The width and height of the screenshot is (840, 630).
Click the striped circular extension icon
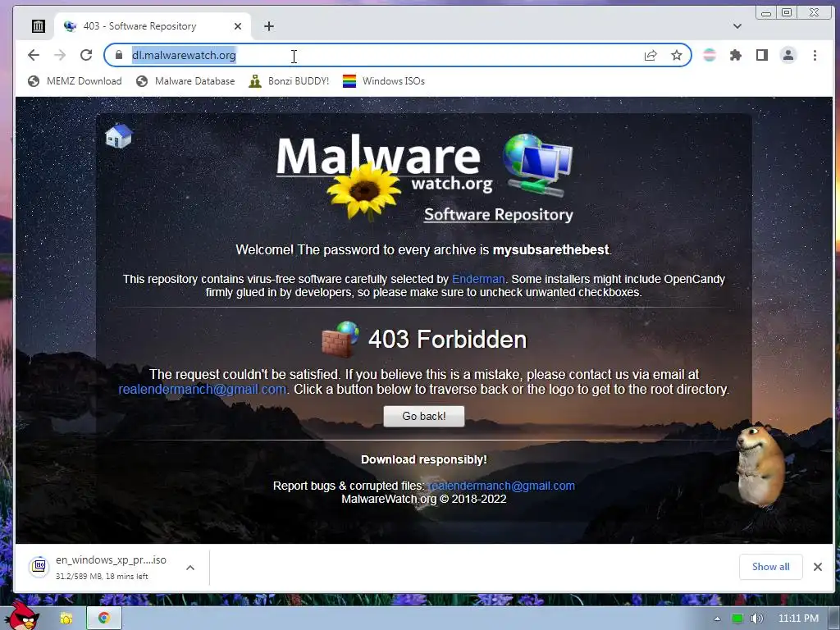point(710,55)
